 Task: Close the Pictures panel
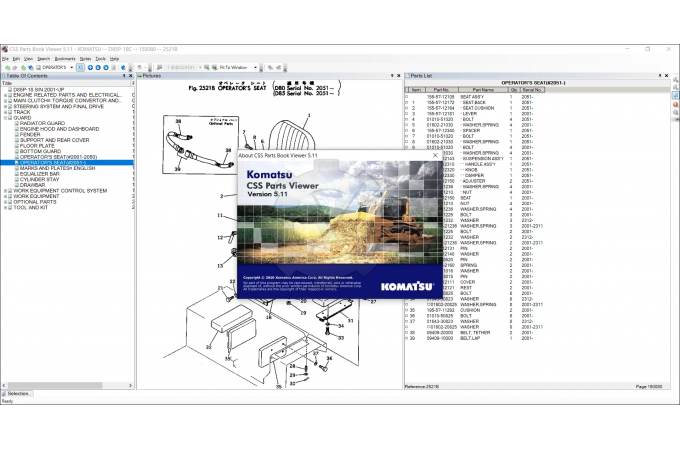pos(399,76)
